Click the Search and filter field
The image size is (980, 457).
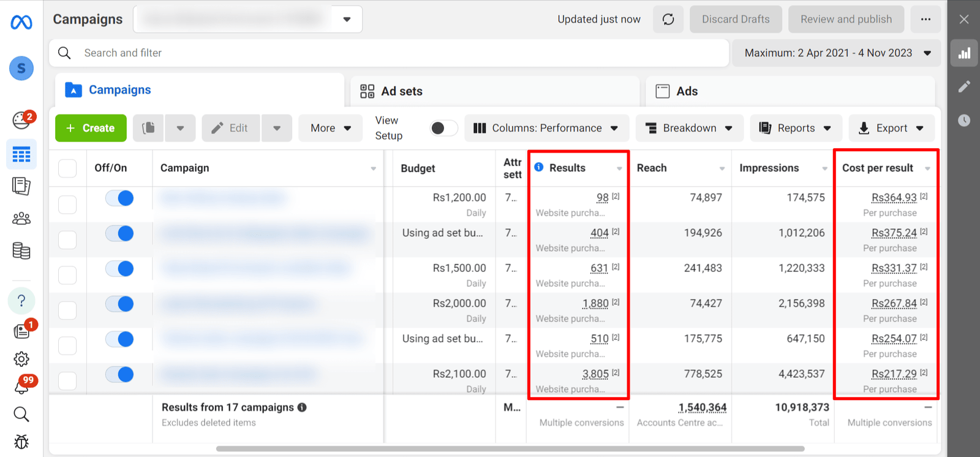coord(392,53)
